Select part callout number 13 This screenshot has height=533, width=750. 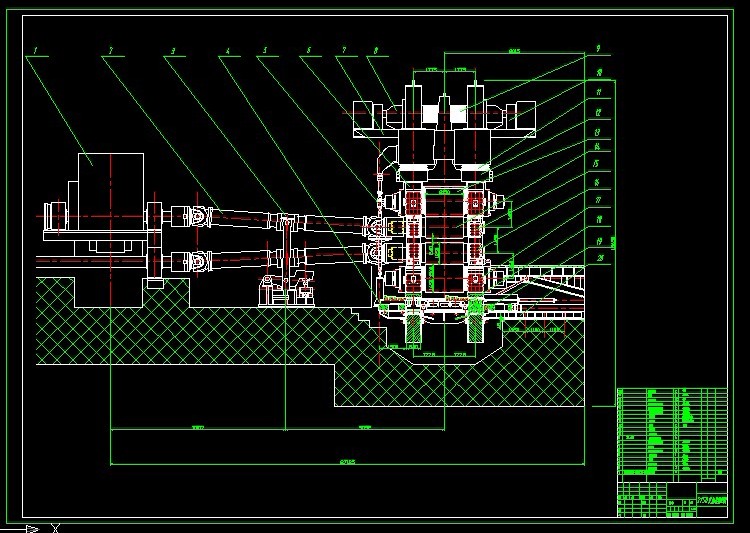597,133
